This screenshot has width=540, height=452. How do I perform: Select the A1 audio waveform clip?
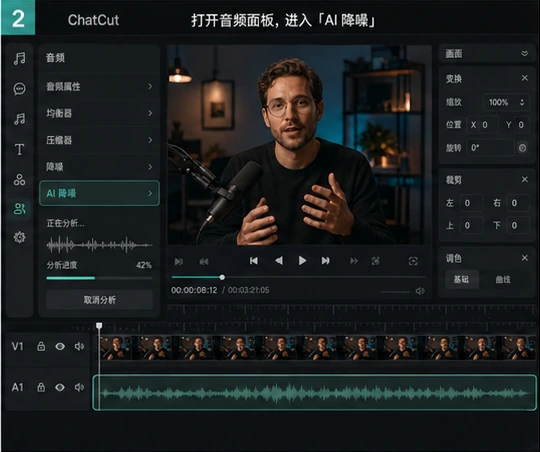314,392
